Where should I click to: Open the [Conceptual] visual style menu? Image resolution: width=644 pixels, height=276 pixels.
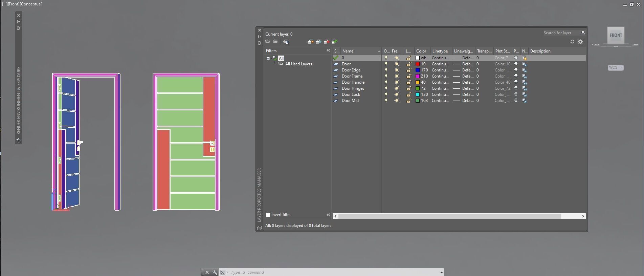coord(31,4)
